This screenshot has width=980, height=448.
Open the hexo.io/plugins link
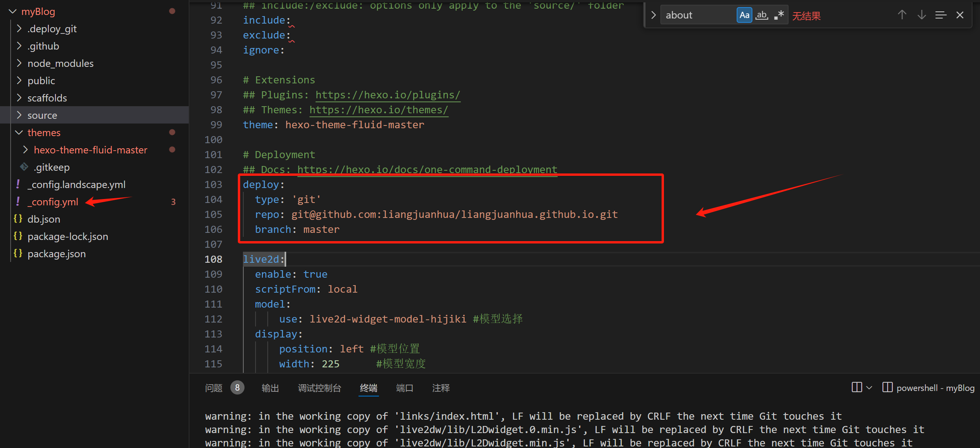pos(388,95)
